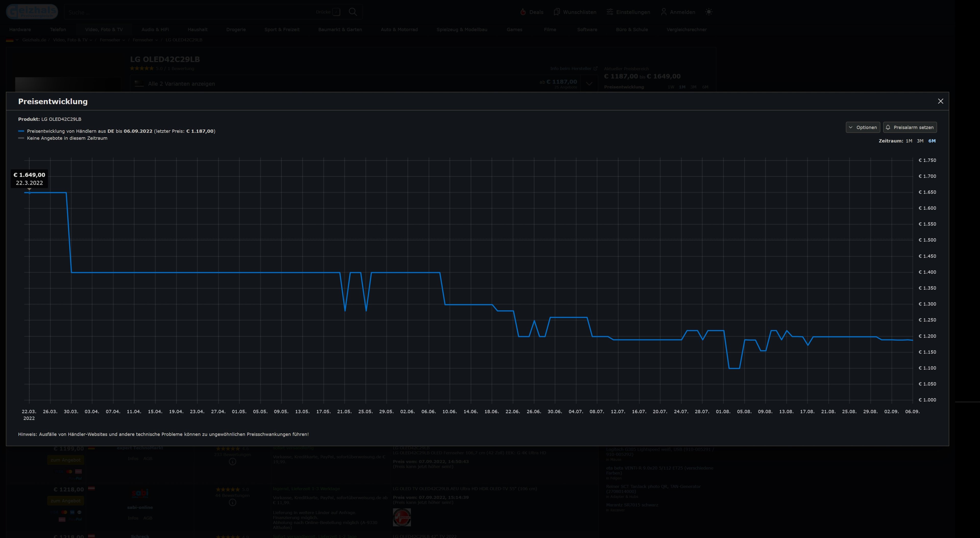Image resolution: width=980 pixels, height=538 pixels.
Task: Click the 22.3.2022 chart data point
Action: point(29,193)
